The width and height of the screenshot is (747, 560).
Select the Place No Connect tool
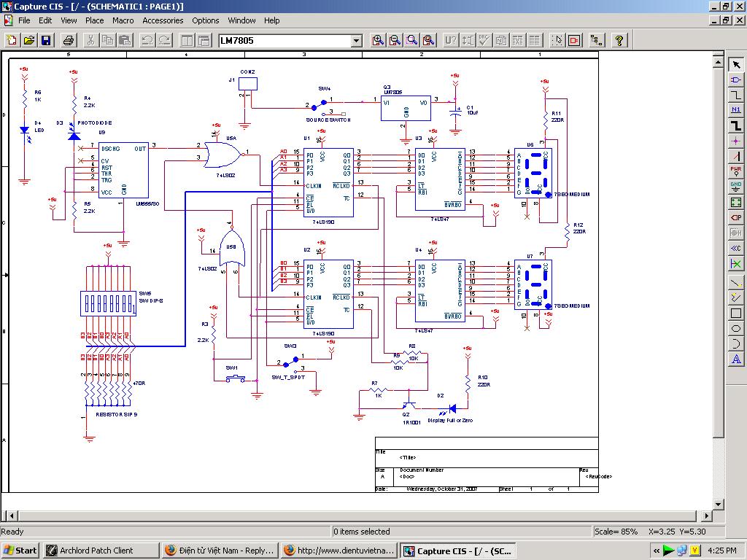[x=735, y=263]
